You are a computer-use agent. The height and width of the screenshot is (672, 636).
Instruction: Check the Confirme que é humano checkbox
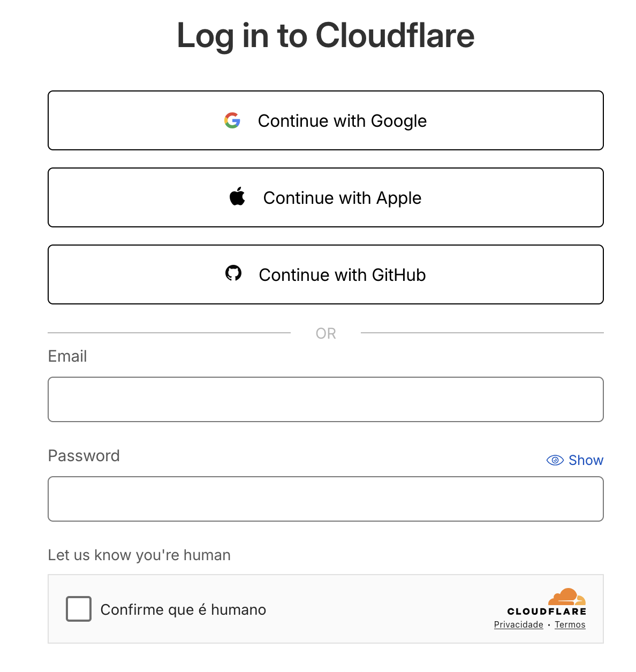click(78, 609)
